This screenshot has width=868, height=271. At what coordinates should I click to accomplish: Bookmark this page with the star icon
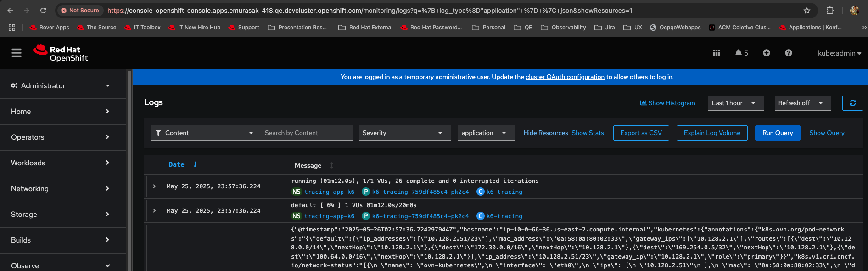click(806, 11)
